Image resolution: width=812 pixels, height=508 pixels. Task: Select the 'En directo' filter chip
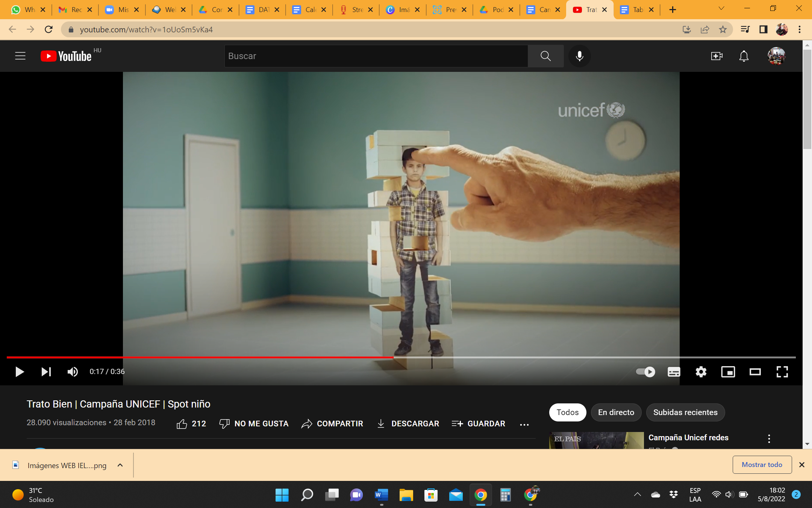pos(616,412)
